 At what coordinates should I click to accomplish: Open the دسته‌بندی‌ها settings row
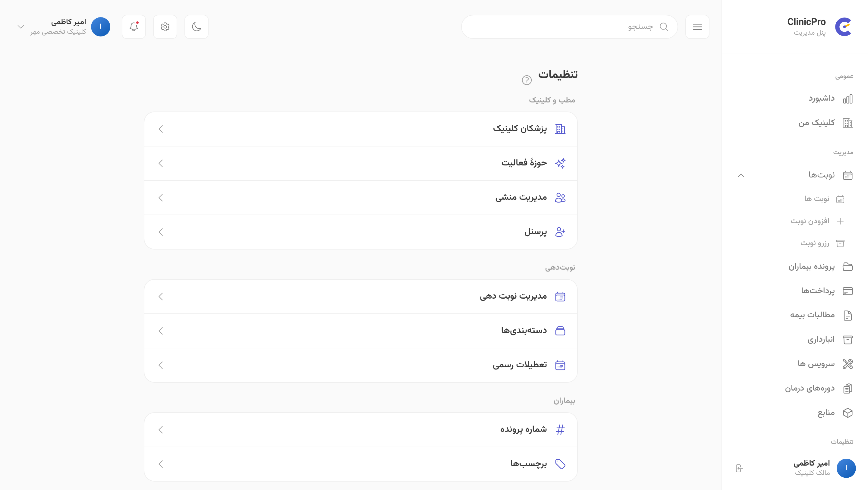point(360,331)
